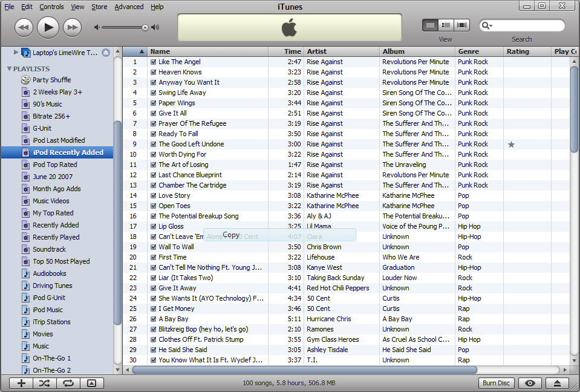
Task: Sort songs by Artist column
Action: pyautogui.click(x=342, y=51)
